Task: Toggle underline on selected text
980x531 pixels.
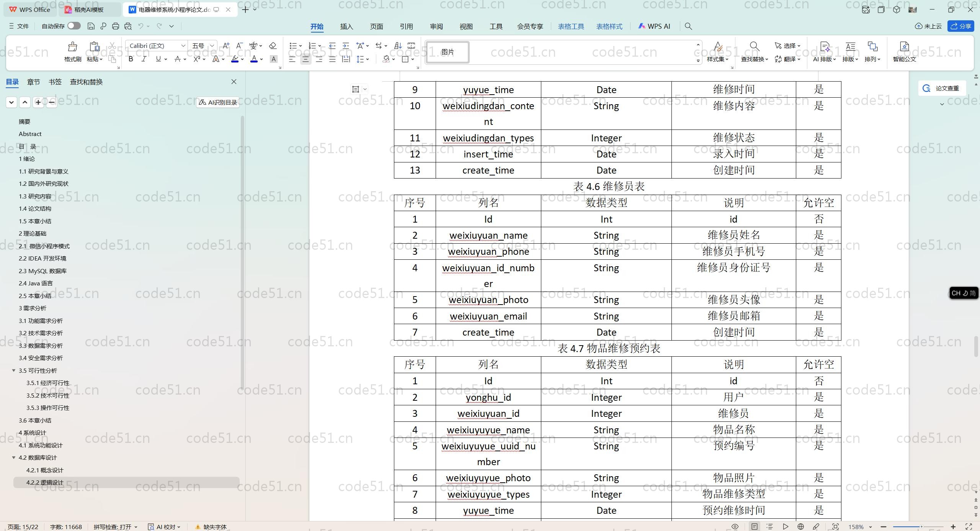Action: pyautogui.click(x=158, y=59)
